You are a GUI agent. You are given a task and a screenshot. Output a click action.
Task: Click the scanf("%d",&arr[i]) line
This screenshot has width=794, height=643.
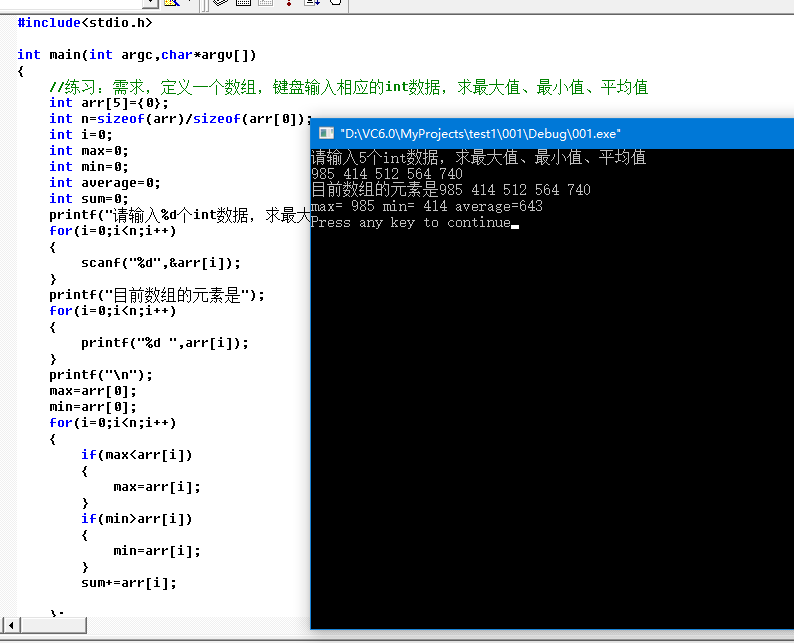click(x=161, y=263)
